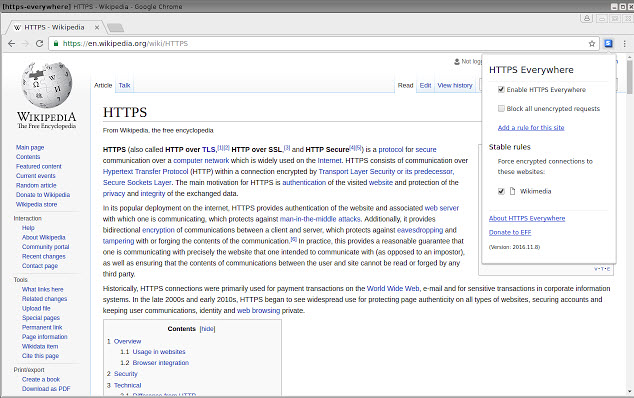Click What links here tool
Image resolution: width=634 pixels, height=398 pixels.
pos(42,289)
